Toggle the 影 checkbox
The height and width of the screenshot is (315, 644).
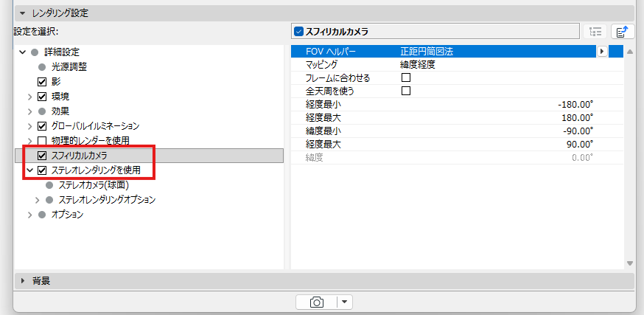point(42,82)
